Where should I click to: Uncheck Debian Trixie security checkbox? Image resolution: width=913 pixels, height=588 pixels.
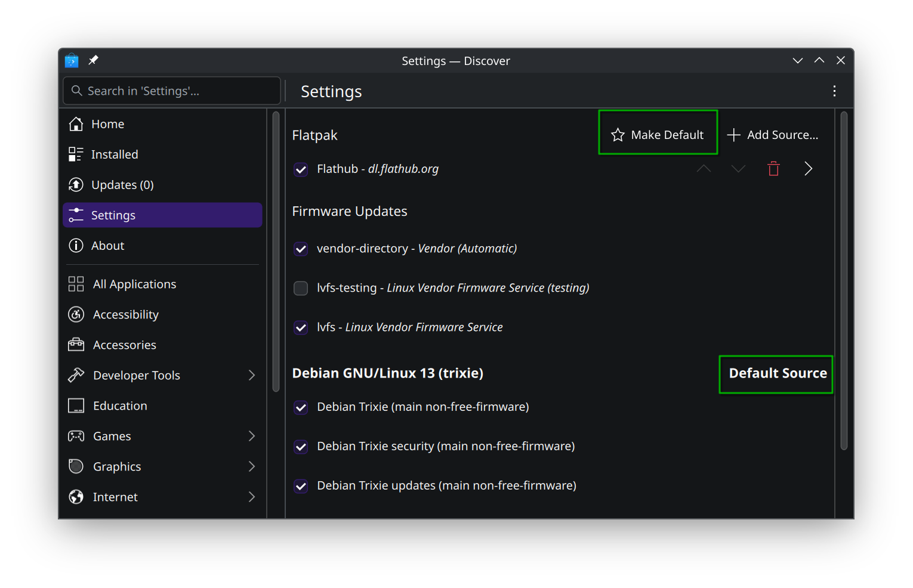click(301, 447)
